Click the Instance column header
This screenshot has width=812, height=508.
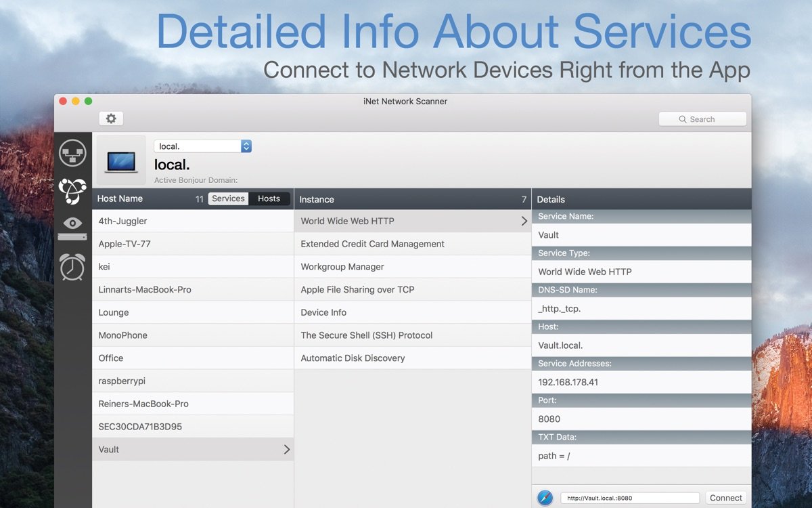316,198
